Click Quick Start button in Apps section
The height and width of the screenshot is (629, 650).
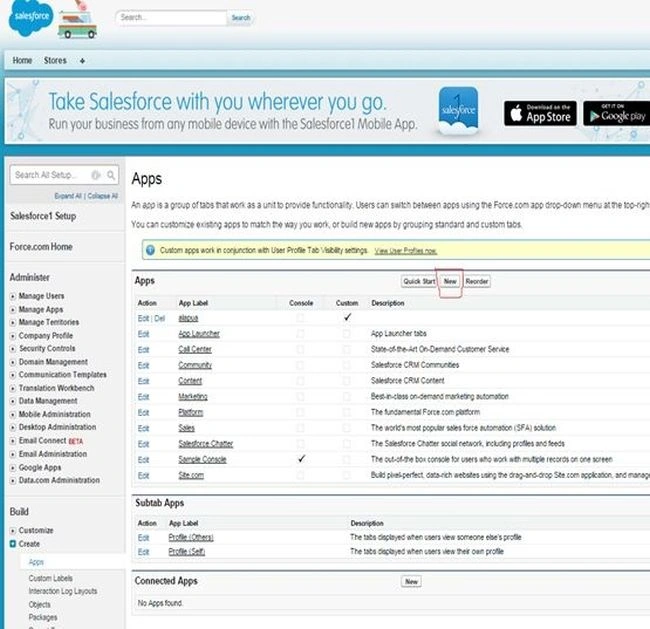tap(419, 281)
